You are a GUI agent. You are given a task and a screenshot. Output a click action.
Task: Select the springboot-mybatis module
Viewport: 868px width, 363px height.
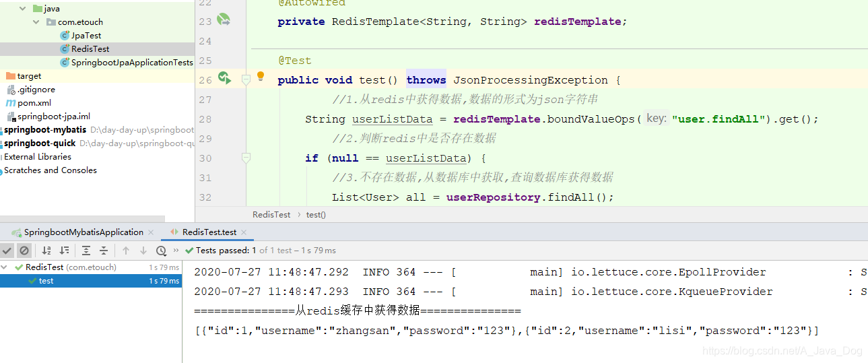click(45, 130)
